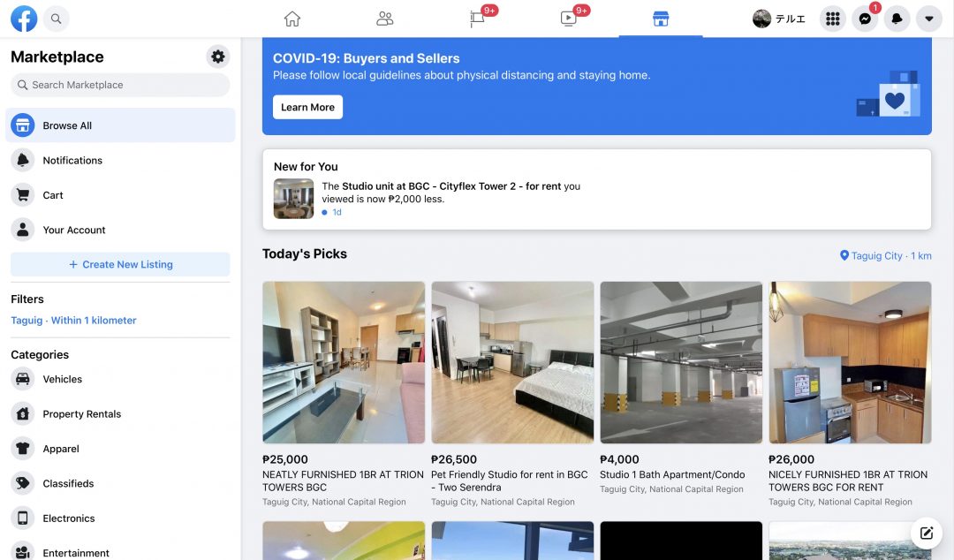Open the Friends tab icon
The height and width of the screenshot is (560, 954).
click(x=384, y=19)
